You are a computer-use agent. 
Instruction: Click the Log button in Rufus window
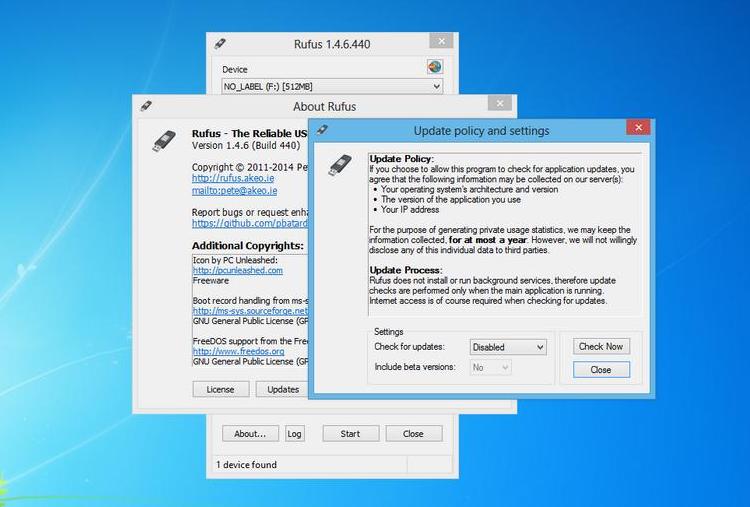pos(294,434)
